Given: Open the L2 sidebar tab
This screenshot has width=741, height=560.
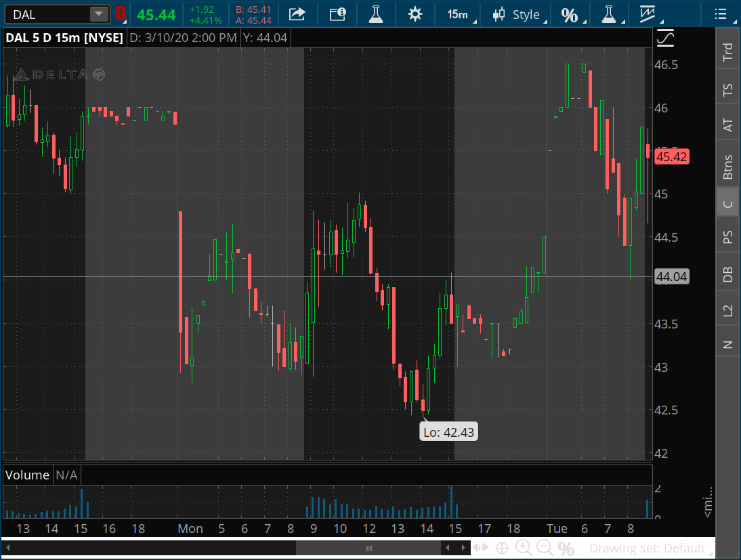Looking at the screenshot, I should coord(727,311).
